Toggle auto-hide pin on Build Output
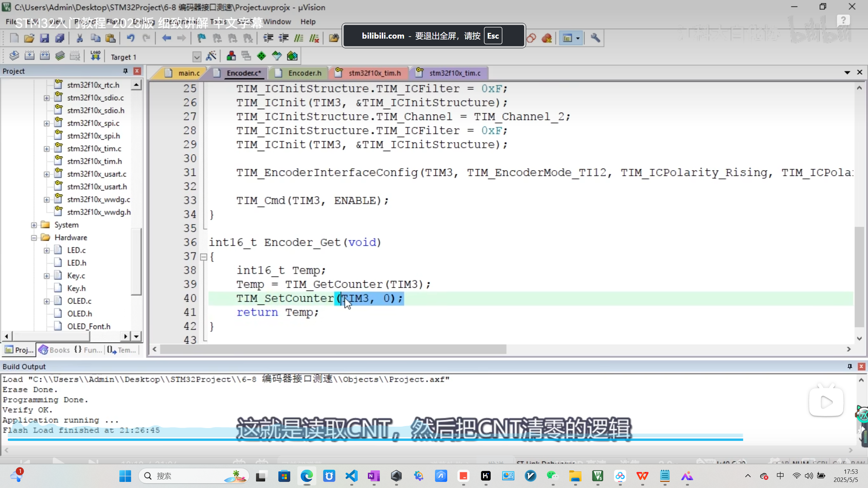 pos(850,366)
